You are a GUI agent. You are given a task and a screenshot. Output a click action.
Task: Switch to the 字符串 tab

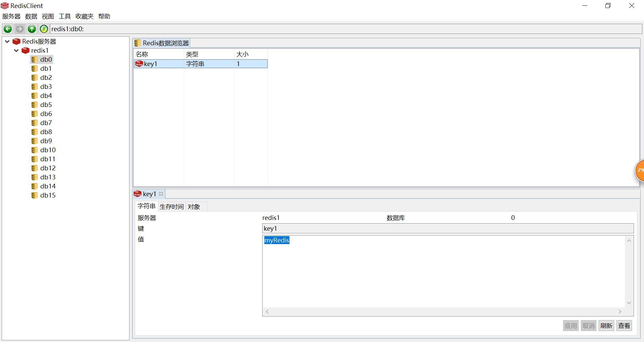coord(146,206)
